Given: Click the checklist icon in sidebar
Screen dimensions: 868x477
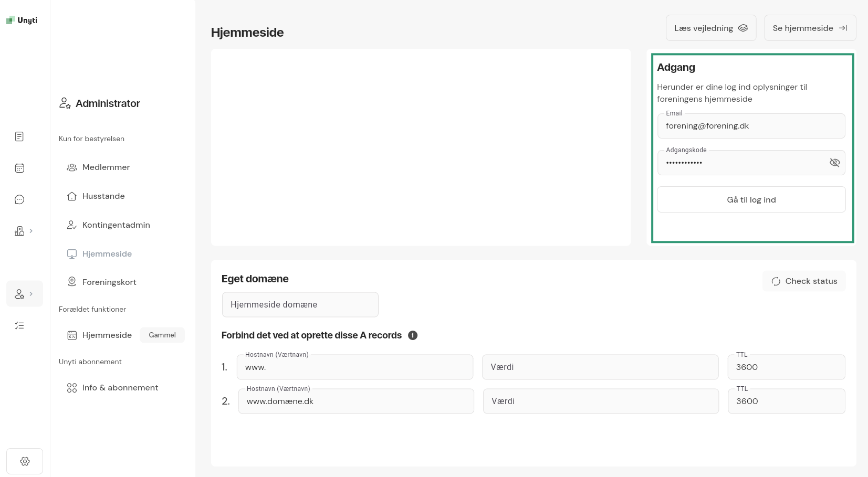Looking at the screenshot, I should [19, 325].
